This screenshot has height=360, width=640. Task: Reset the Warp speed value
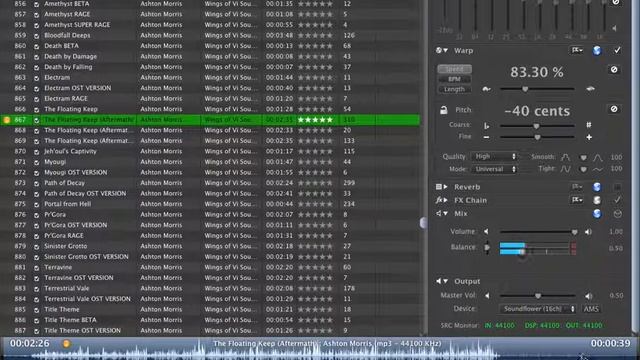click(x=614, y=70)
